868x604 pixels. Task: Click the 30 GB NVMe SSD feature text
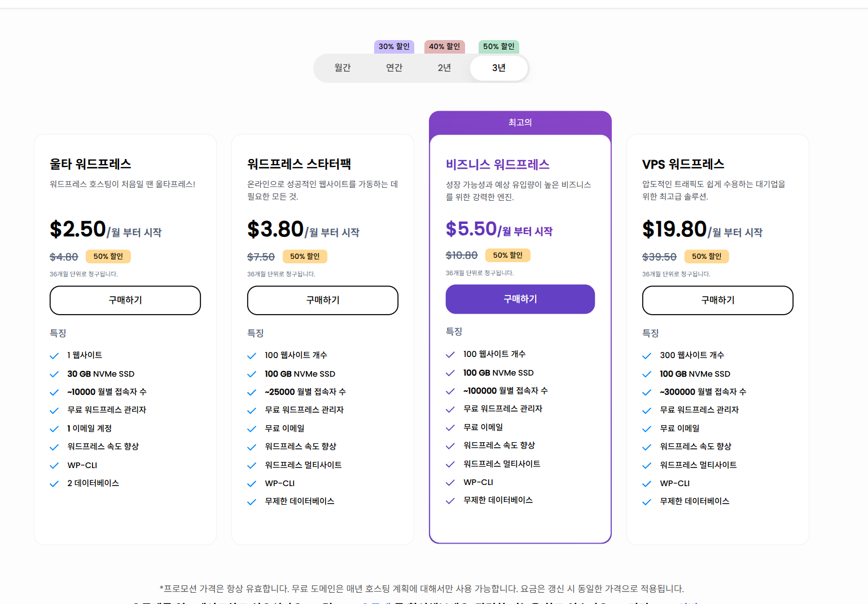pyautogui.click(x=101, y=374)
